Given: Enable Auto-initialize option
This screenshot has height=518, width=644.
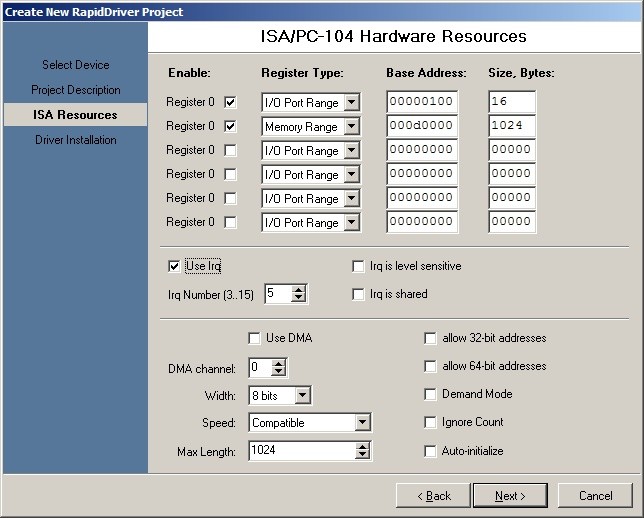Looking at the screenshot, I should tap(430, 451).
